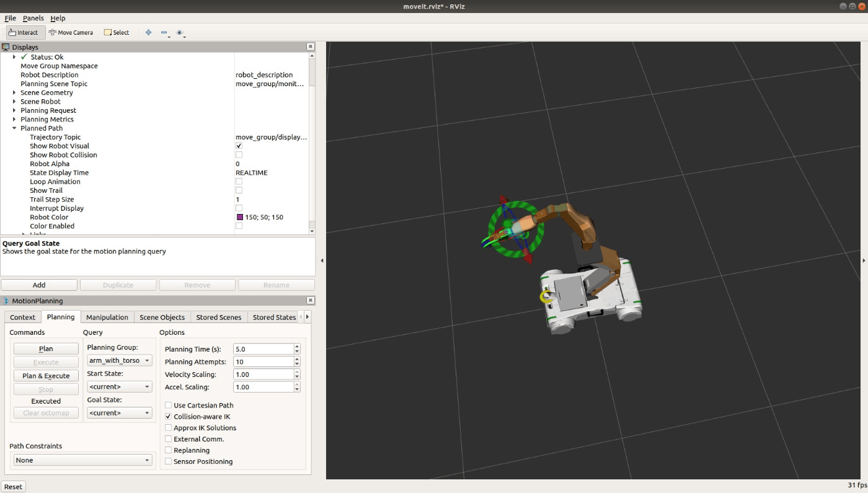The image size is (868, 493).
Task: Click the lower red arrow of interactive marker
Action: pos(528,257)
